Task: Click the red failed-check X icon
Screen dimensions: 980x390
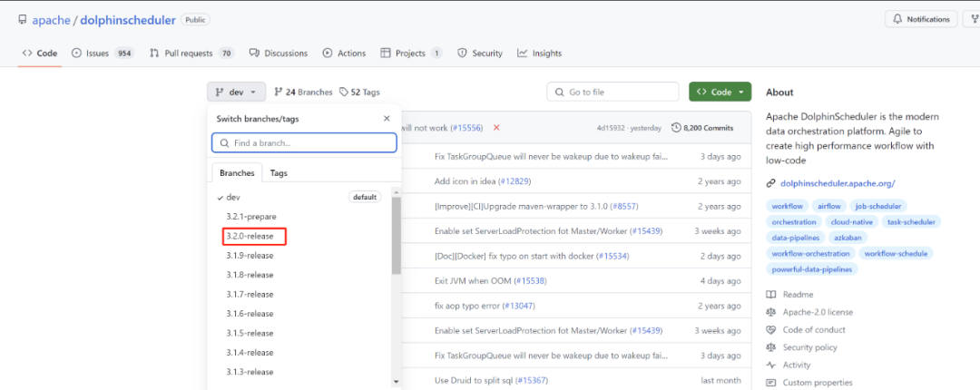Action: (496, 128)
